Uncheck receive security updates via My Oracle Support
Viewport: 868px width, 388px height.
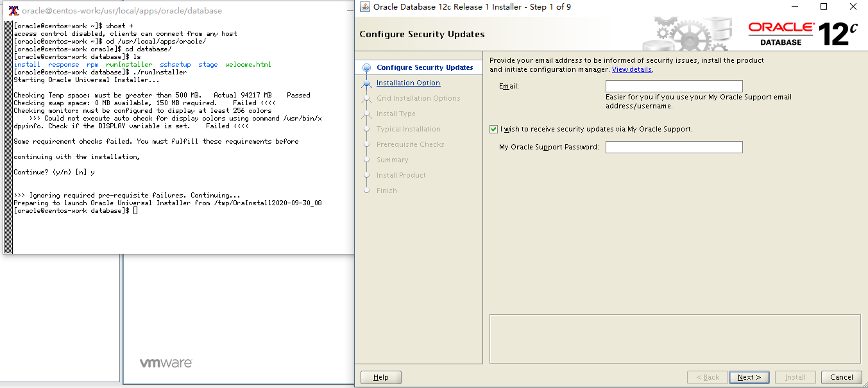(493, 129)
